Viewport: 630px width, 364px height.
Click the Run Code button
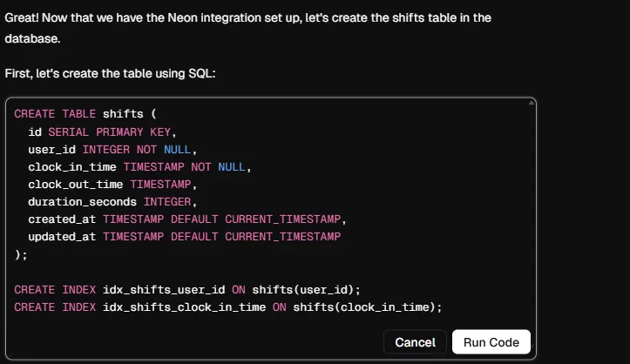[x=491, y=342]
